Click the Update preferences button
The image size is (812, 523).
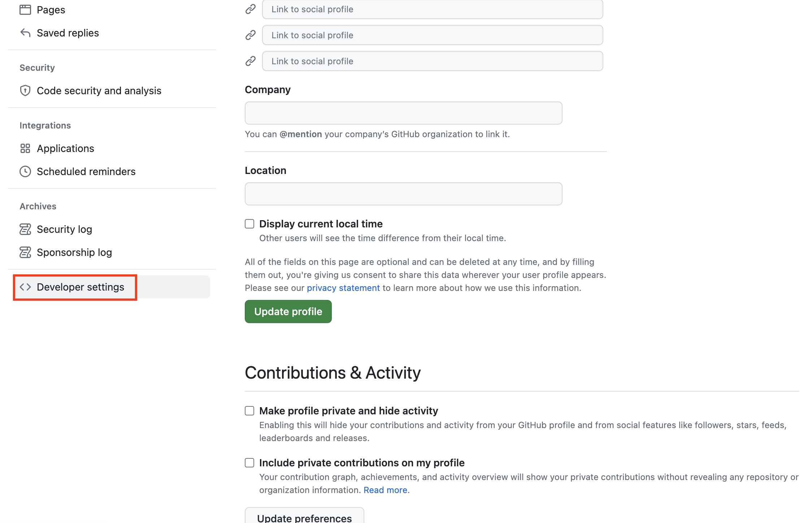click(304, 517)
